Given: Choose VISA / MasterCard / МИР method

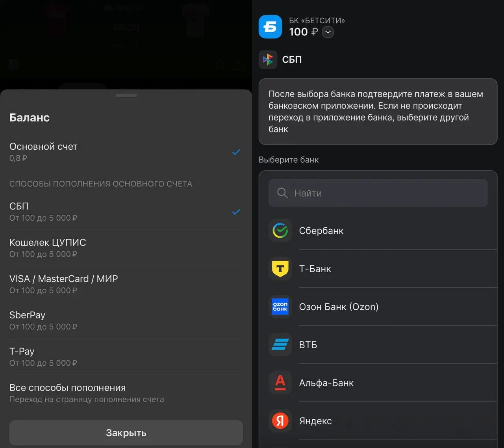Looking at the screenshot, I should (126, 284).
